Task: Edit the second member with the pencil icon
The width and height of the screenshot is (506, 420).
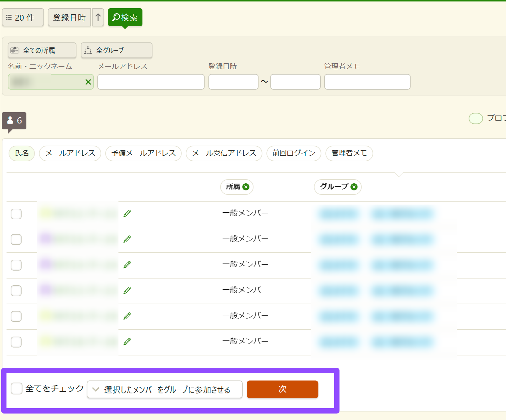Action: (x=127, y=239)
